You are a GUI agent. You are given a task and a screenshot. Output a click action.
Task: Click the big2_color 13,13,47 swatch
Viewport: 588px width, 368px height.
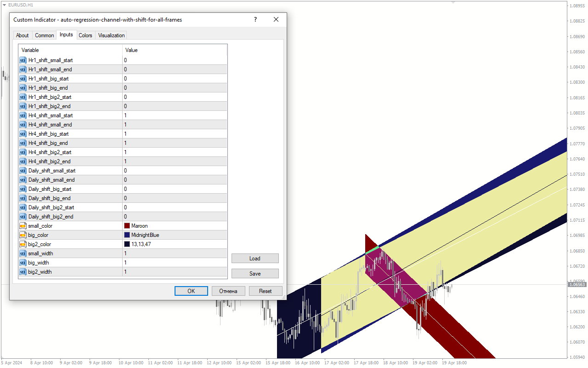pyautogui.click(x=127, y=244)
